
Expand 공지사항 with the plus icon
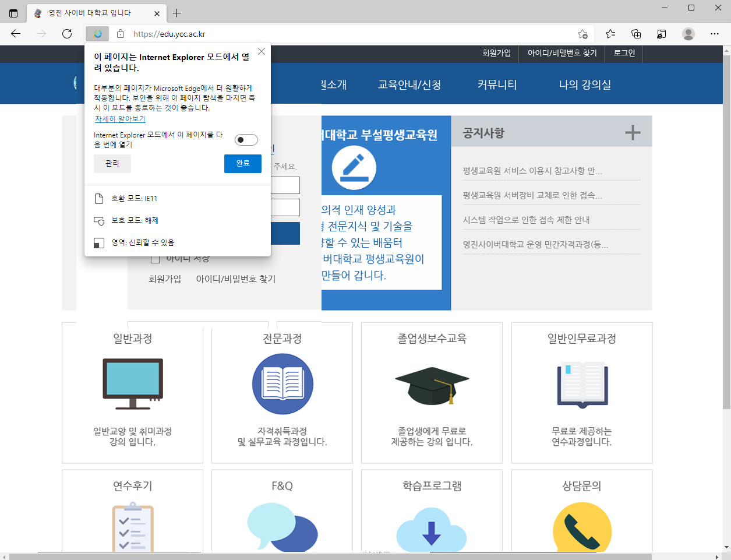(x=633, y=133)
